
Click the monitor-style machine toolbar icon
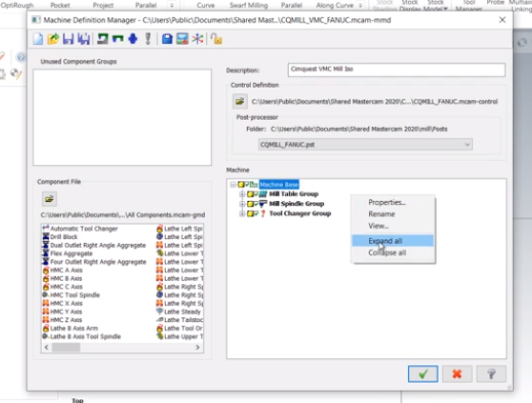pyautogui.click(x=182, y=39)
